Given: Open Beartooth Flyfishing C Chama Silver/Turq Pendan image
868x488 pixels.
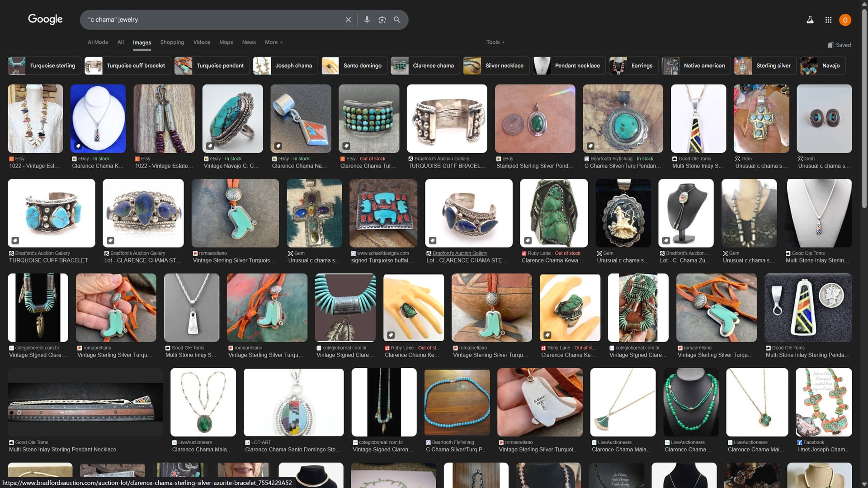Looking at the screenshot, I should coord(623,118).
